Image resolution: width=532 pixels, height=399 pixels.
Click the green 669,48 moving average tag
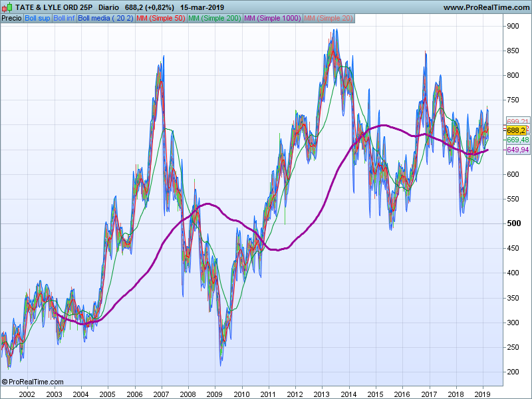(518, 140)
